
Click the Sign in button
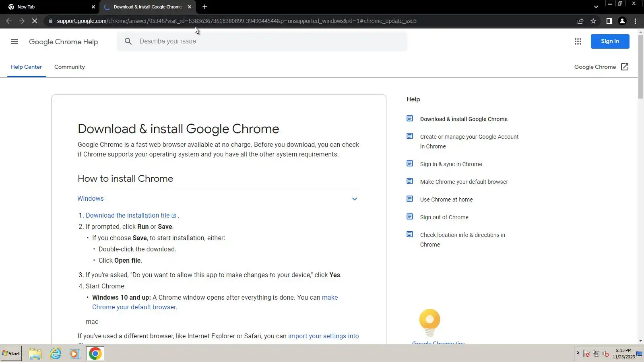coord(610,41)
